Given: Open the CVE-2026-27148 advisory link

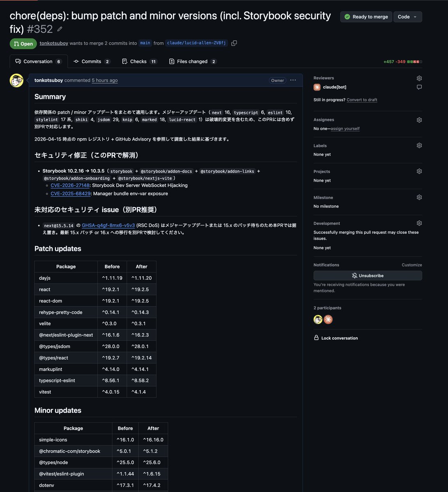Looking at the screenshot, I should 70,185.
